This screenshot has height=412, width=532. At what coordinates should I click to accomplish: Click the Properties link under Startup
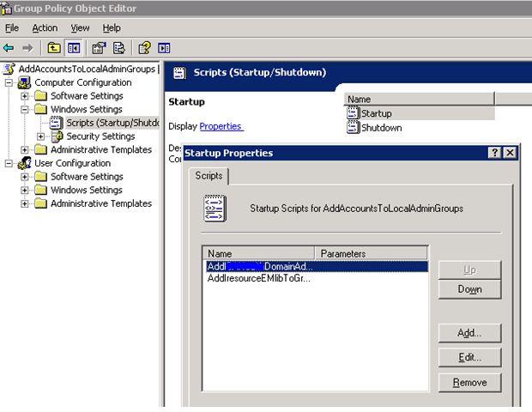221,126
